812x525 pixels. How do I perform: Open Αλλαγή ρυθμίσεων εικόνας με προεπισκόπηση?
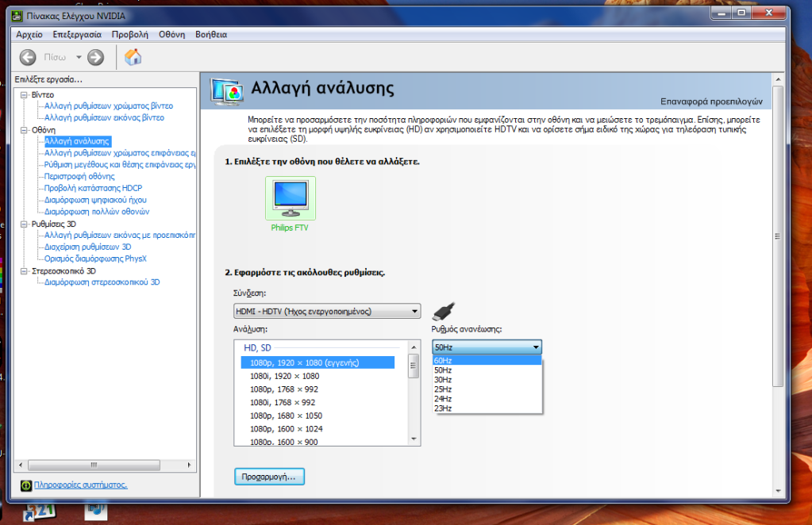pos(120,236)
